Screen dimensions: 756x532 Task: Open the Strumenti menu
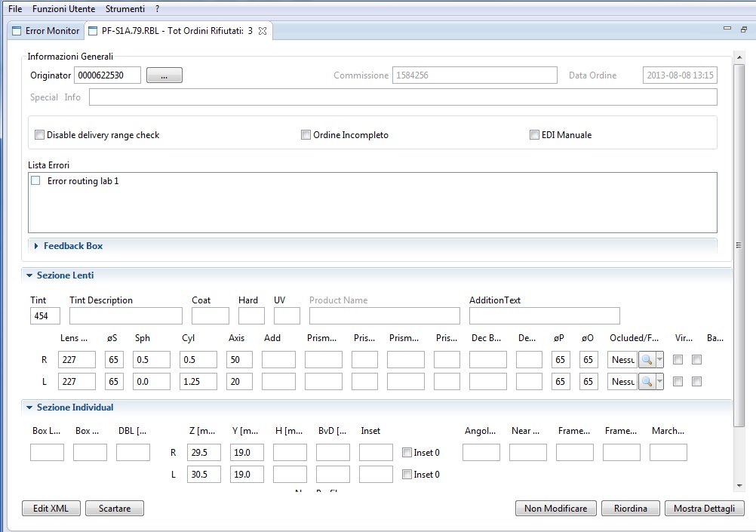tap(125, 9)
